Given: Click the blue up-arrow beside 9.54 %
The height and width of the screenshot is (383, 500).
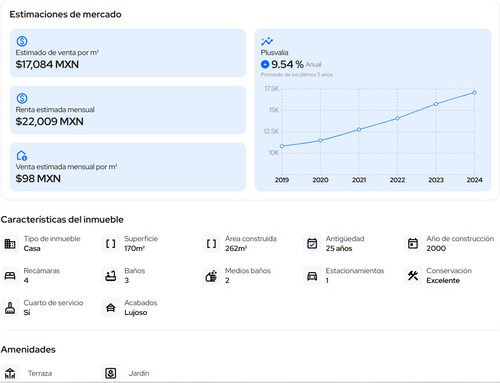Looking at the screenshot, I should coord(265,64).
